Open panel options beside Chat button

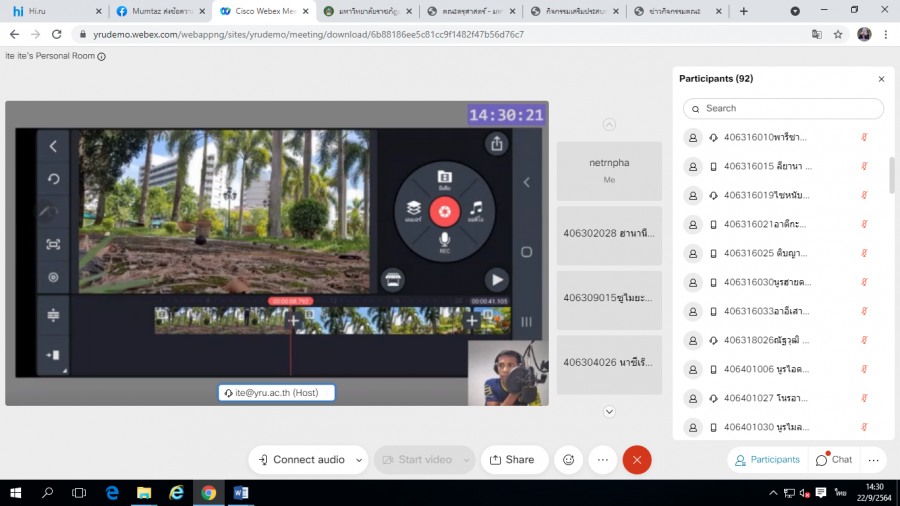click(x=873, y=460)
